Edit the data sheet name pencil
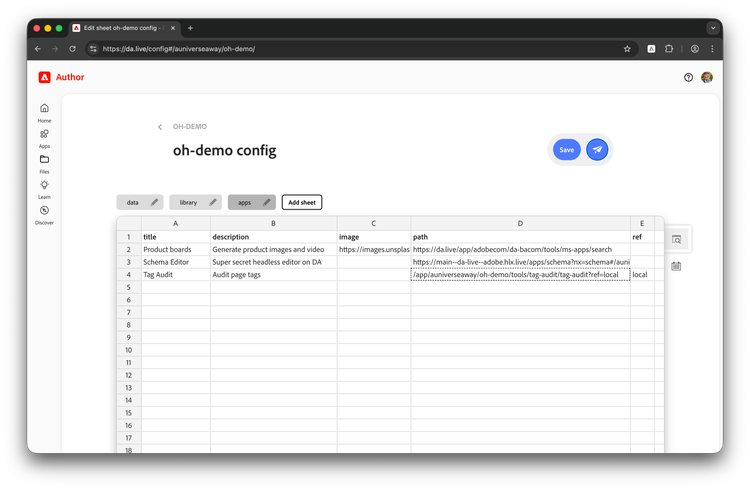 pos(154,202)
